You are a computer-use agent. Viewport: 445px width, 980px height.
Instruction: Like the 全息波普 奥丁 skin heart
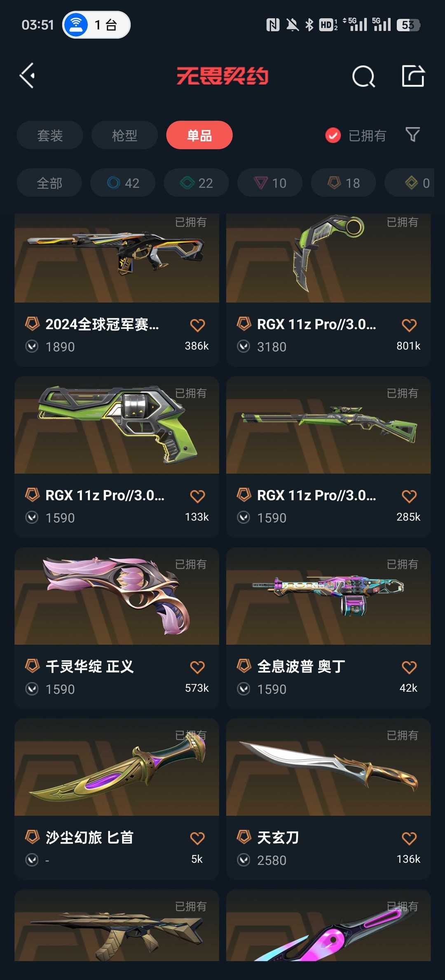409,667
